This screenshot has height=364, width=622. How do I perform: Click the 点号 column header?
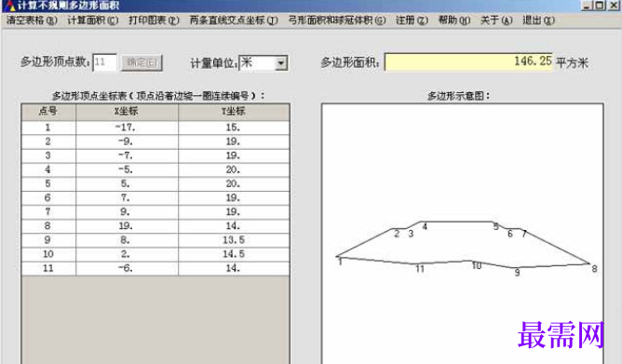coord(48,112)
